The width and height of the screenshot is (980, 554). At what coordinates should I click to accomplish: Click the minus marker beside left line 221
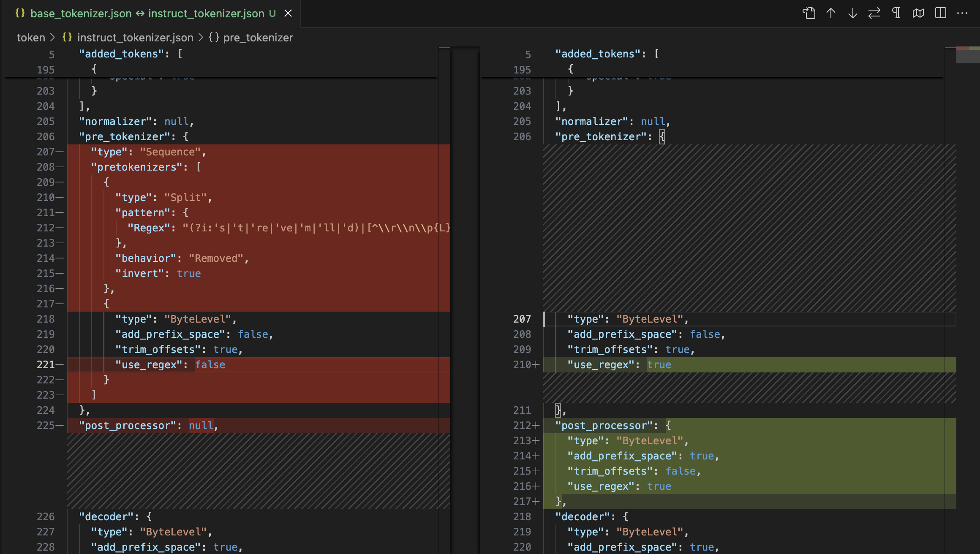coord(60,365)
